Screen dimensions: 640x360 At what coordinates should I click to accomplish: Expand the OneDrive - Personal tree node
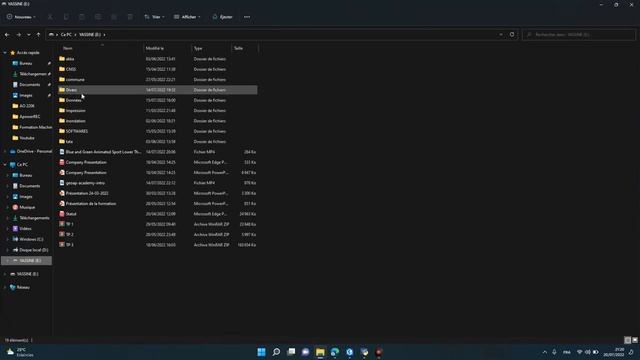click(x=5, y=151)
